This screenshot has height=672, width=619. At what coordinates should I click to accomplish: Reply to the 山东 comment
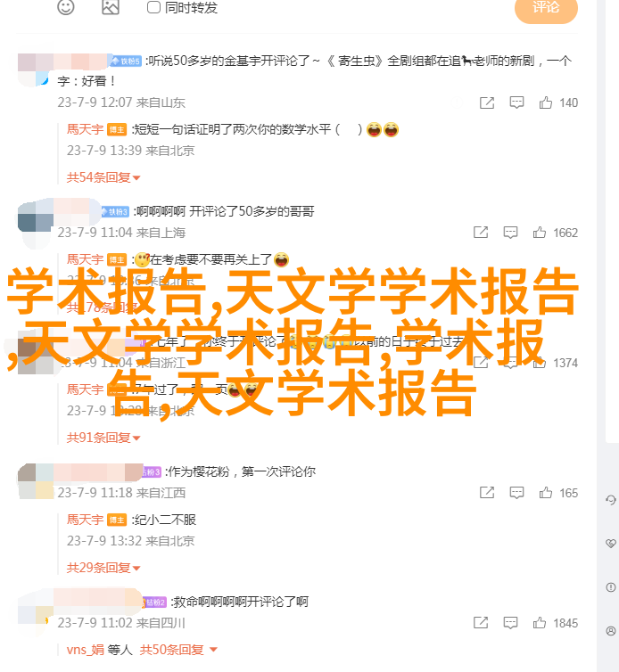516,102
